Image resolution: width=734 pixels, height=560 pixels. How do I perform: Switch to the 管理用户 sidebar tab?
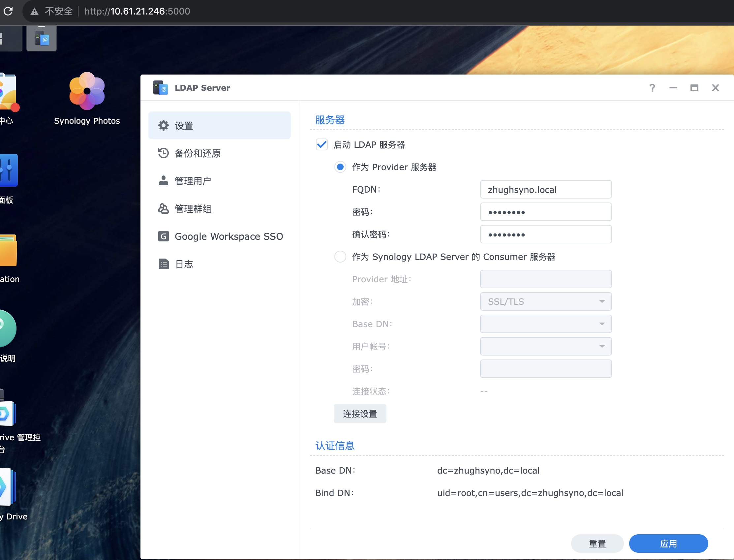(x=219, y=181)
